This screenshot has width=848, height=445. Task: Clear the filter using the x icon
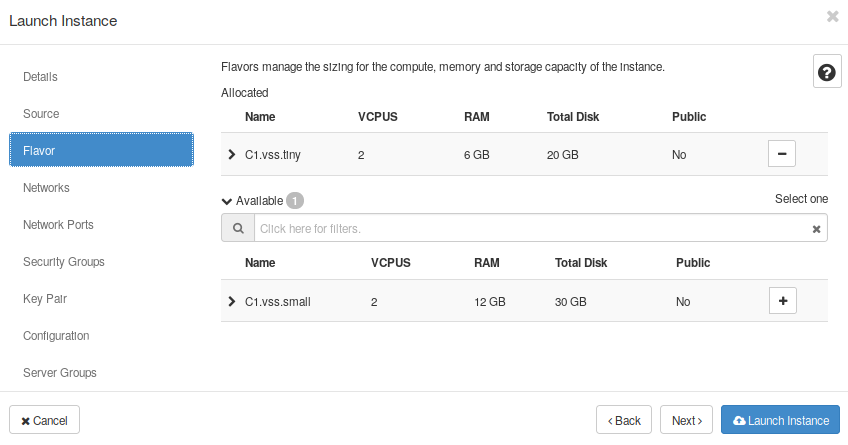816,229
